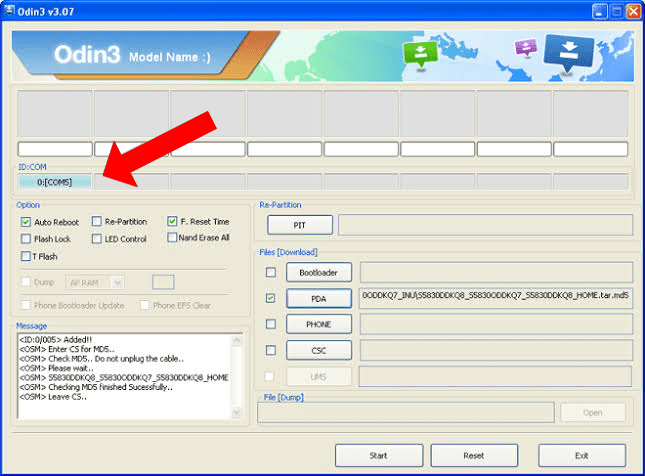Select the 0:[COM5] port box
The width and height of the screenshot is (645, 476).
tap(55, 181)
